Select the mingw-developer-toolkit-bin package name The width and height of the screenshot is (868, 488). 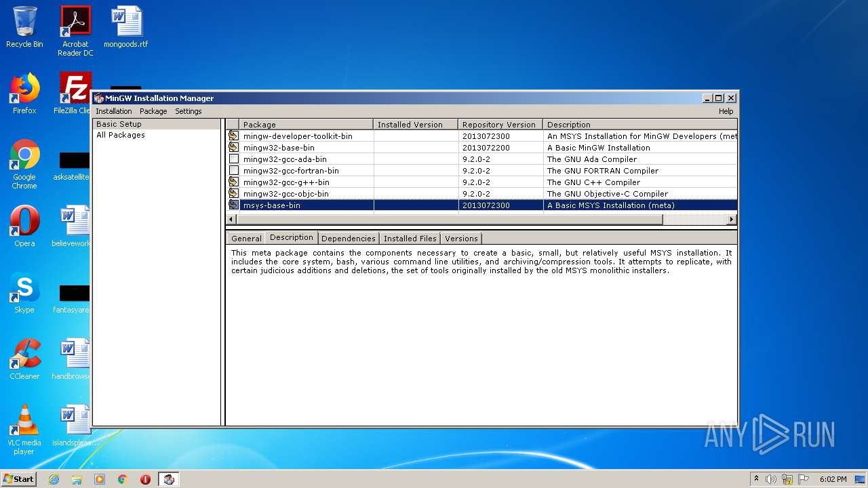(x=298, y=136)
